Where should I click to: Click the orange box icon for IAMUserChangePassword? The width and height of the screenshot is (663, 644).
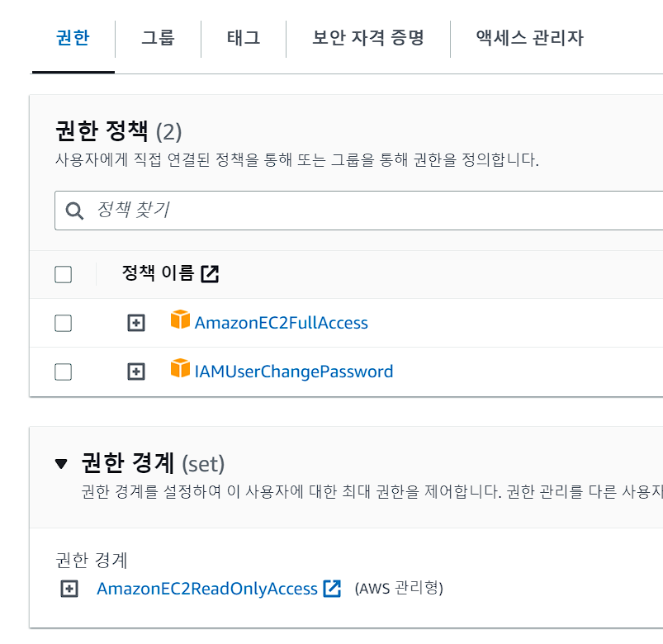click(x=180, y=368)
